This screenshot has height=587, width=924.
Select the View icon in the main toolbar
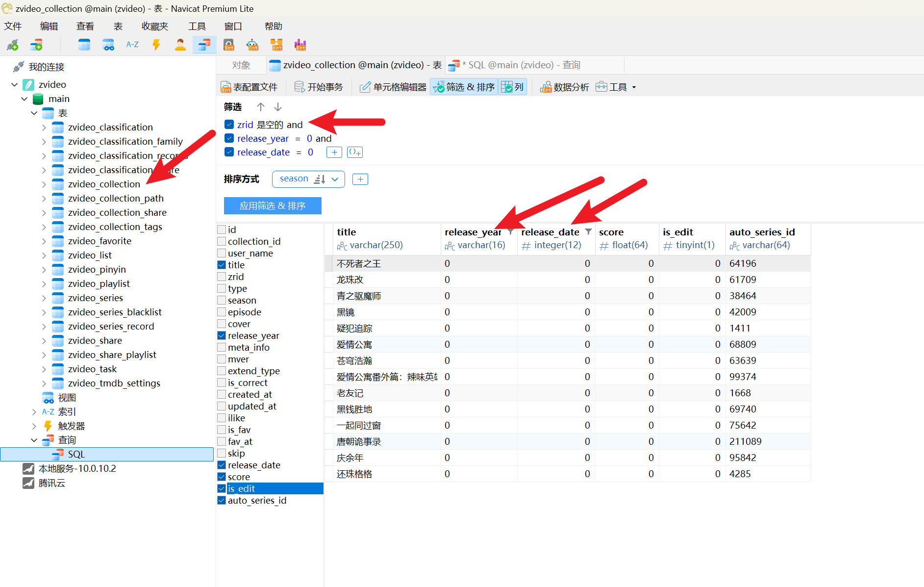(108, 45)
